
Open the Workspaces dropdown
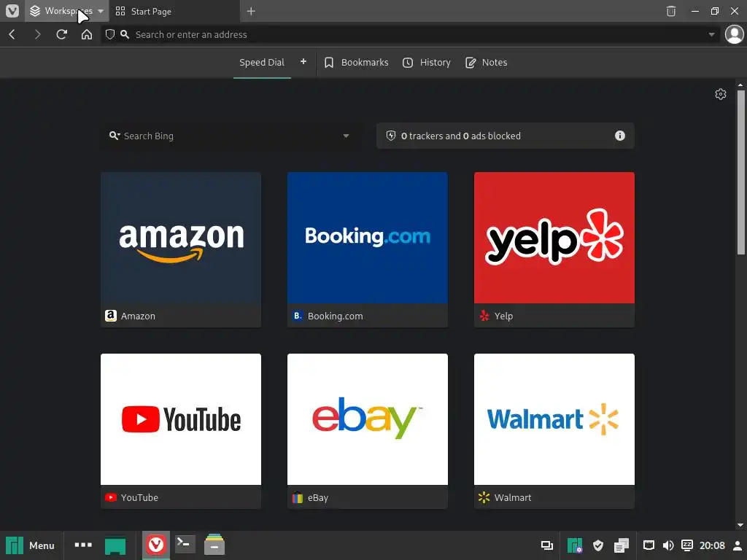[x=66, y=11]
